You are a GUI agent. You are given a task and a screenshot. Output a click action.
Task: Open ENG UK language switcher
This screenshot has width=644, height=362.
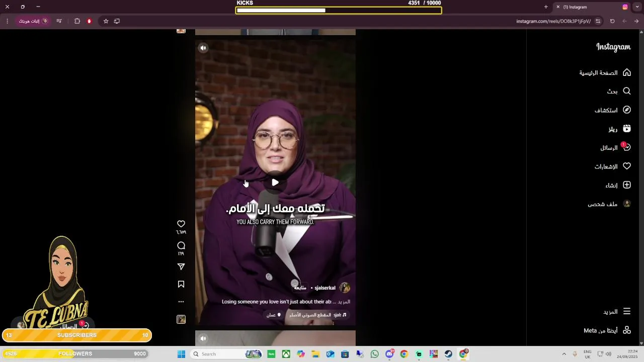pyautogui.click(x=587, y=354)
